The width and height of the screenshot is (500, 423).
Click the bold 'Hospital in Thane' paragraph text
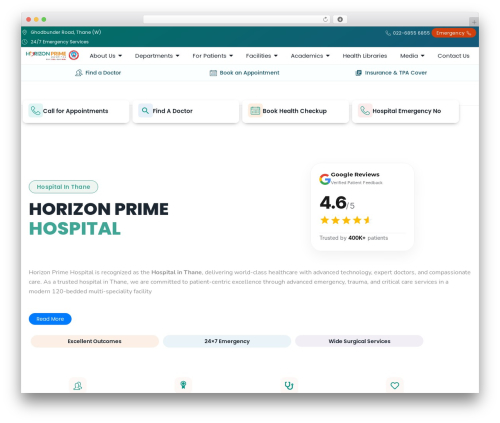coord(176,272)
